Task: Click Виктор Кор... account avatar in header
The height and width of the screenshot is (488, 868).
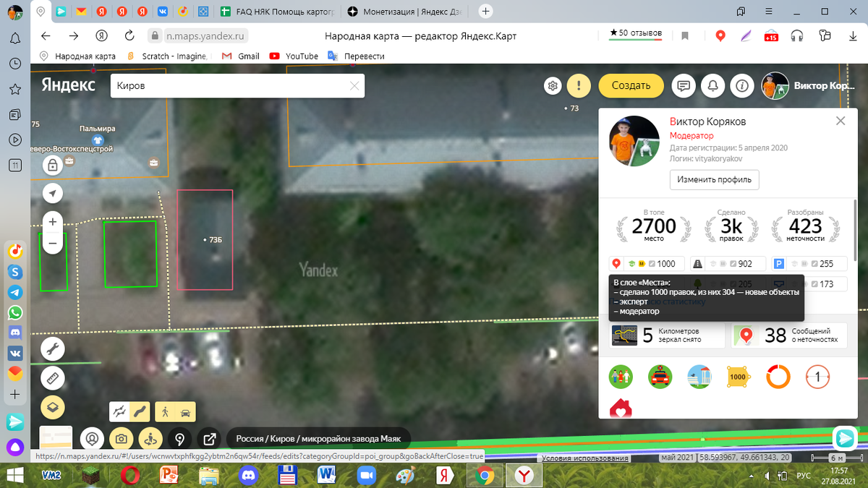Action: tap(775, 85)
